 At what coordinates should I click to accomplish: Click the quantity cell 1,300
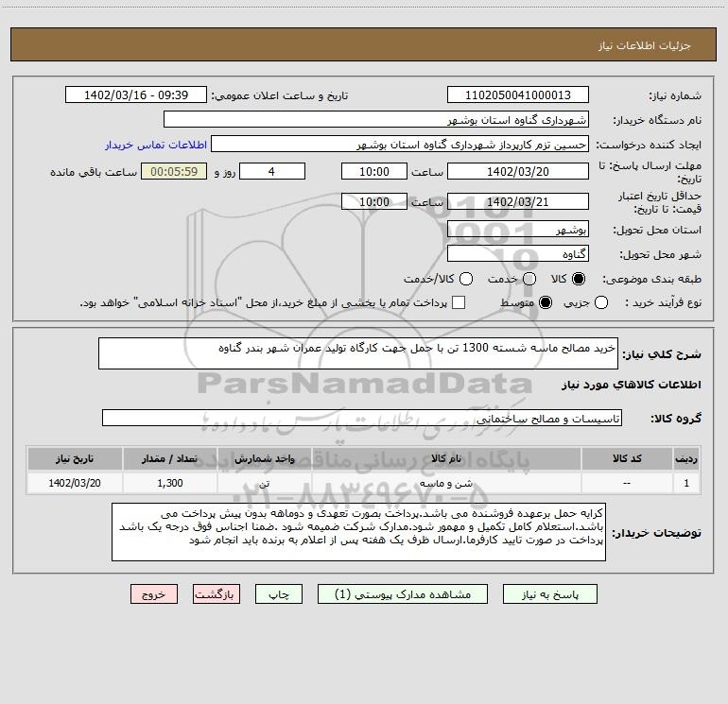tap(170, 483)
